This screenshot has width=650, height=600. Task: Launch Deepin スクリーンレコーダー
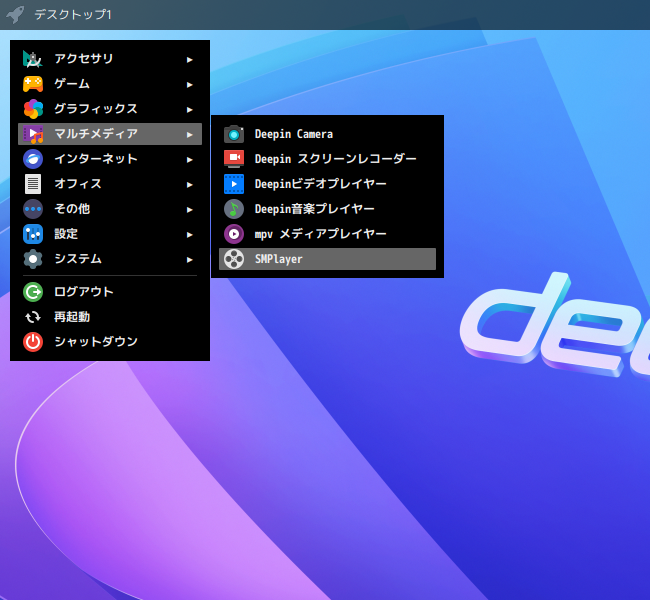[327, 159]
